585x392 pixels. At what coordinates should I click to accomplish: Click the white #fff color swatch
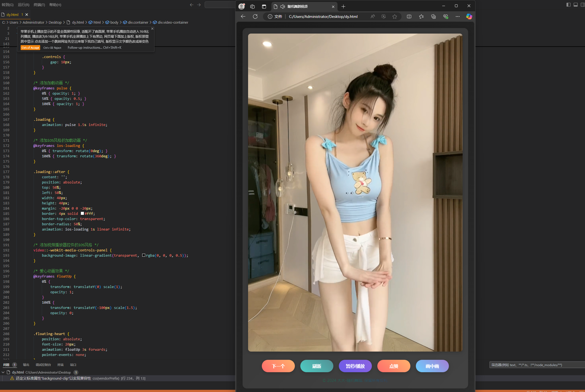(82, 213)
